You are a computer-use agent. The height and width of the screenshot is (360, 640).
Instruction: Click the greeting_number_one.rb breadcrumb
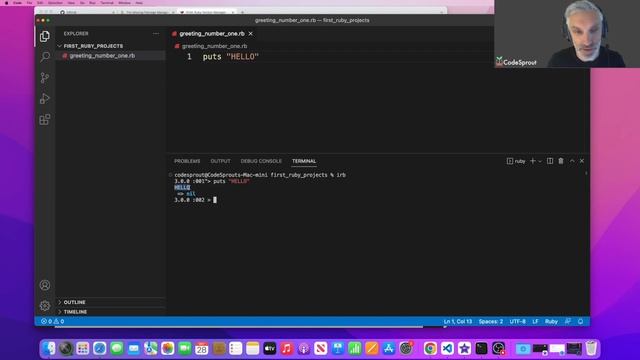214,46
